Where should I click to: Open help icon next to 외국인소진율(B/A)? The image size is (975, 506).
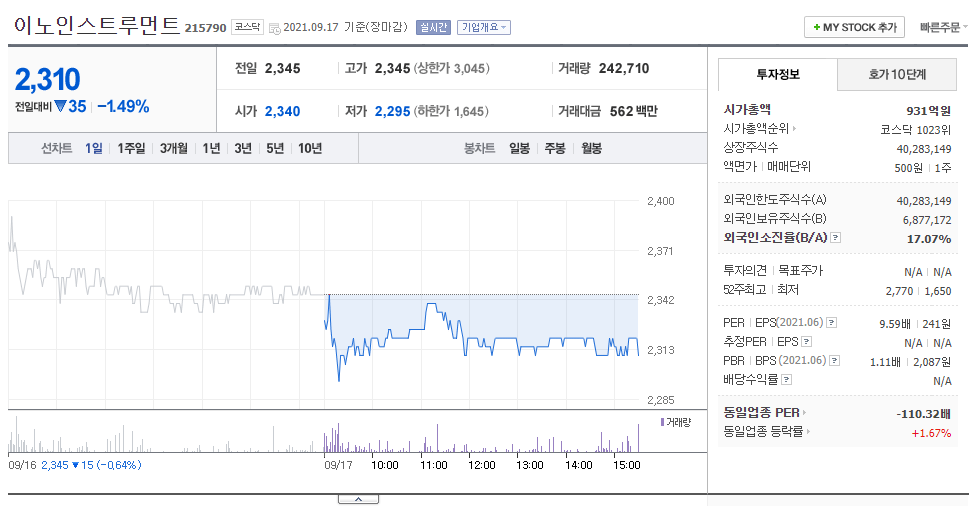click(x=836, y=237)
